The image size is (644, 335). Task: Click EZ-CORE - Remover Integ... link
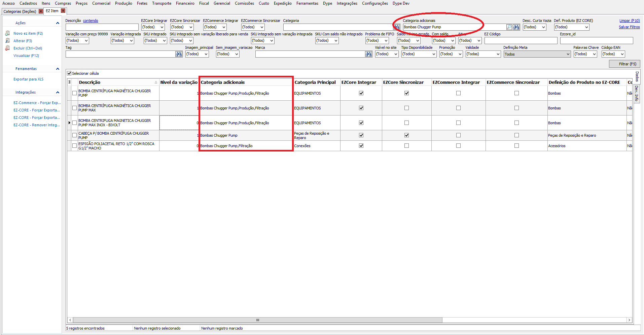37,125
